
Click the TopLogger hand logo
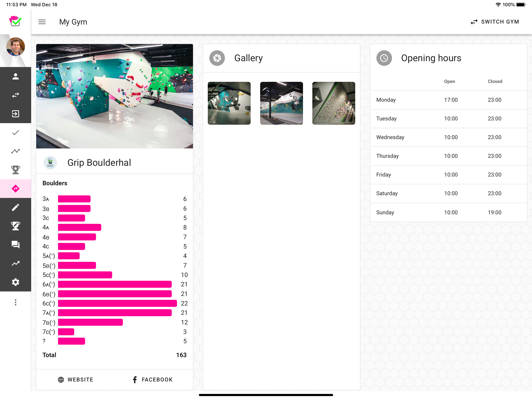(15, 21)
